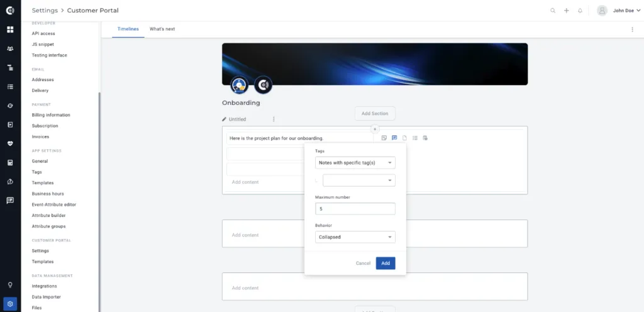The width and height of the screenshot is (644, 312).
Task: Click the Add Section button above Untitled
Action: pos(375,113)
